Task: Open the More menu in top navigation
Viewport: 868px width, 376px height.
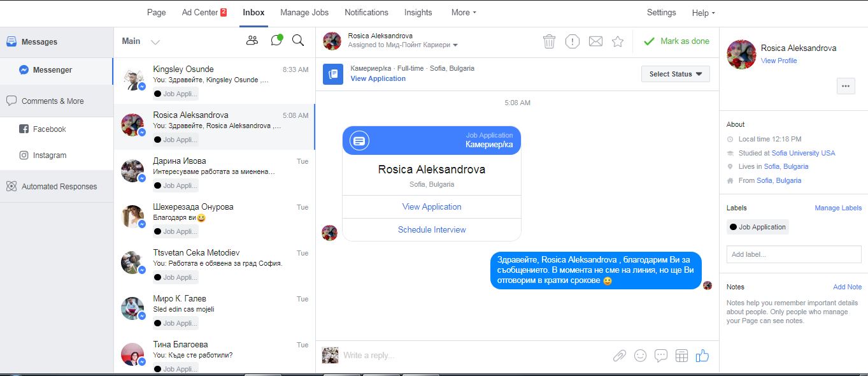Action: pyautogui.click(x=464, y=12)
